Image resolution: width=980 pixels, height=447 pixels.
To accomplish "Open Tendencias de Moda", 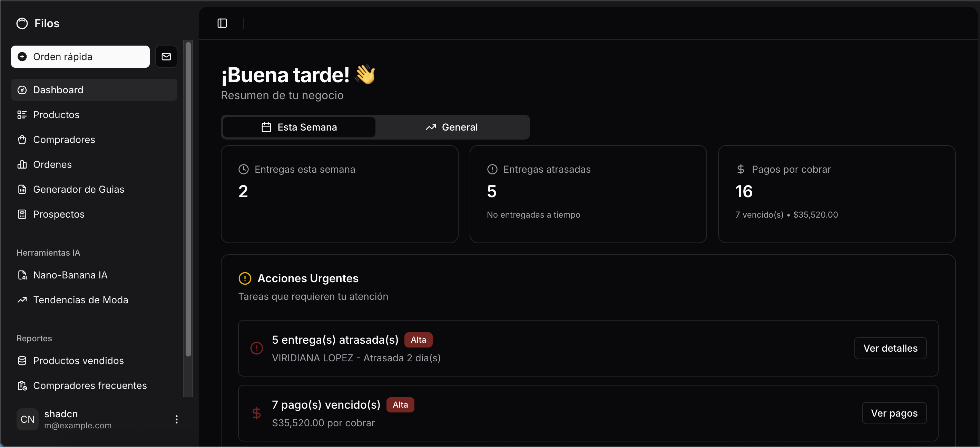I will (80, 300).
